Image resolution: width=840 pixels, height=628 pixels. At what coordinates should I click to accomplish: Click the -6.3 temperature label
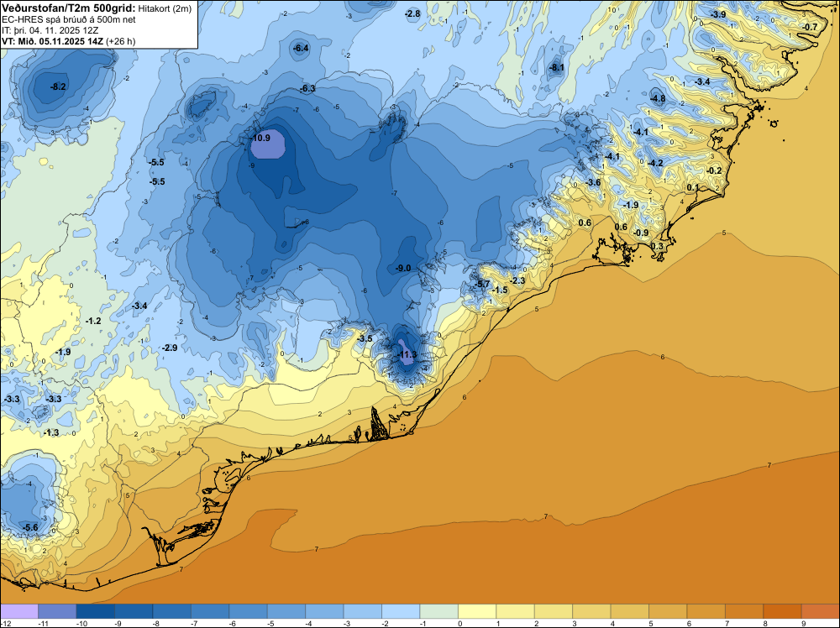[307, 88]
